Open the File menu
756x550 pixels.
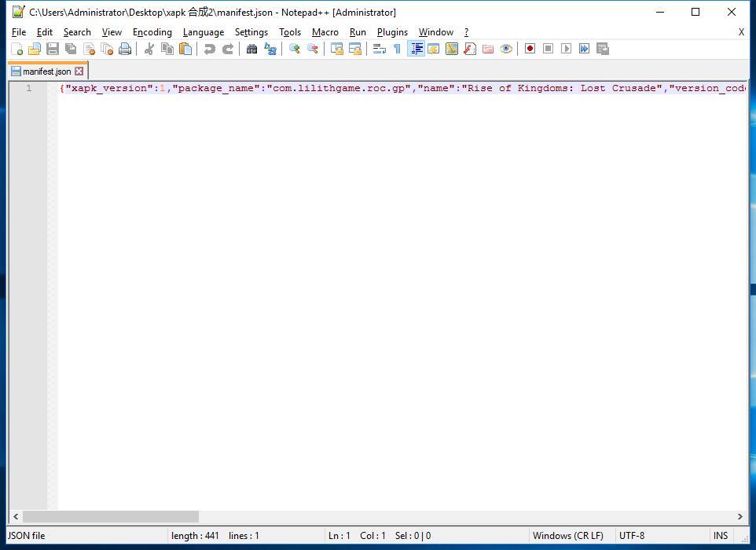(x=19, y=32)
